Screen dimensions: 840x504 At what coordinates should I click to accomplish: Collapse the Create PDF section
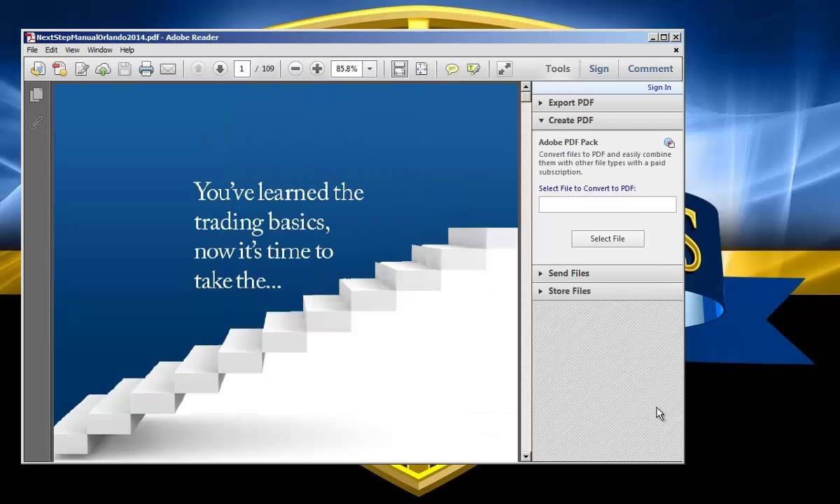[x=608, y=120]
